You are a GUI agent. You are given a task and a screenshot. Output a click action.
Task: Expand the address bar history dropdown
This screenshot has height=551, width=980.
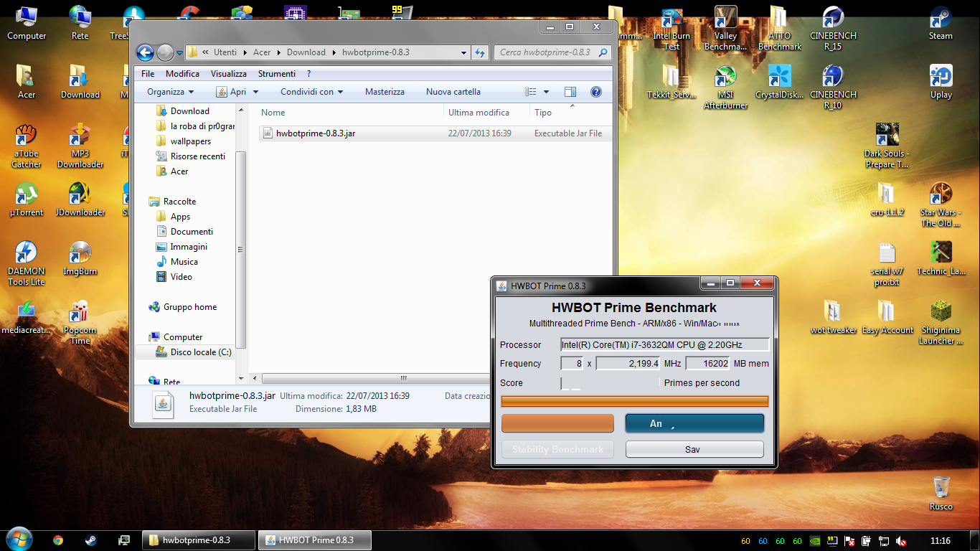coord(464,52)
